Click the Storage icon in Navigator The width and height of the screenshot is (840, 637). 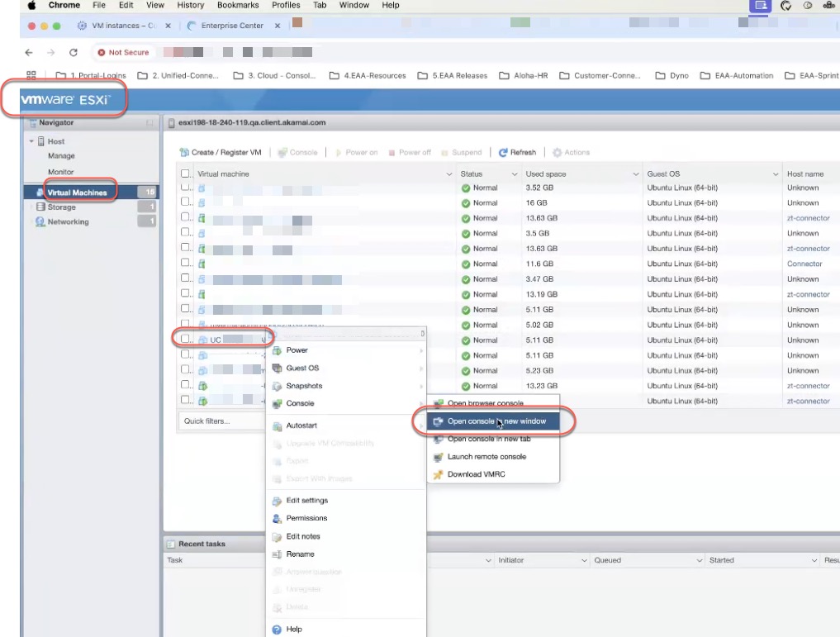tap(40, 207)
